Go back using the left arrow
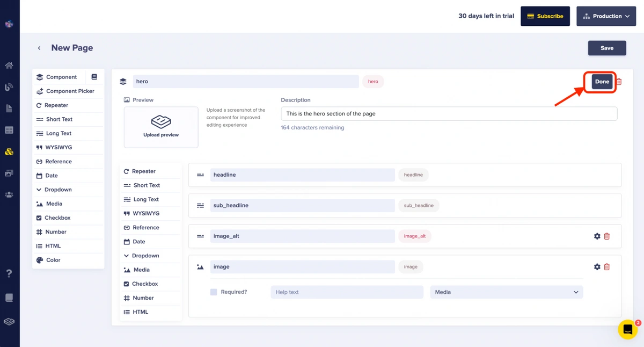 pyautogui.click(x=39, y=48)
